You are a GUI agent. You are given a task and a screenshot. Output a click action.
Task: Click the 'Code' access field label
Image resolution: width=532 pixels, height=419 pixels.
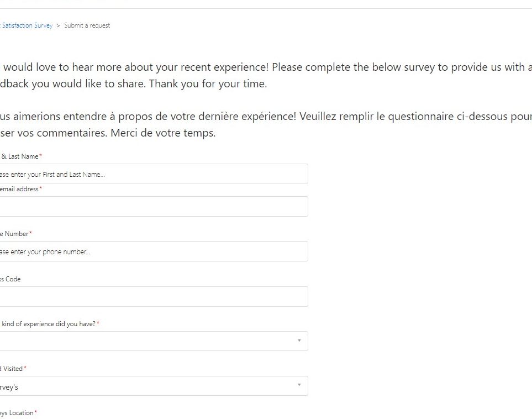11,279
